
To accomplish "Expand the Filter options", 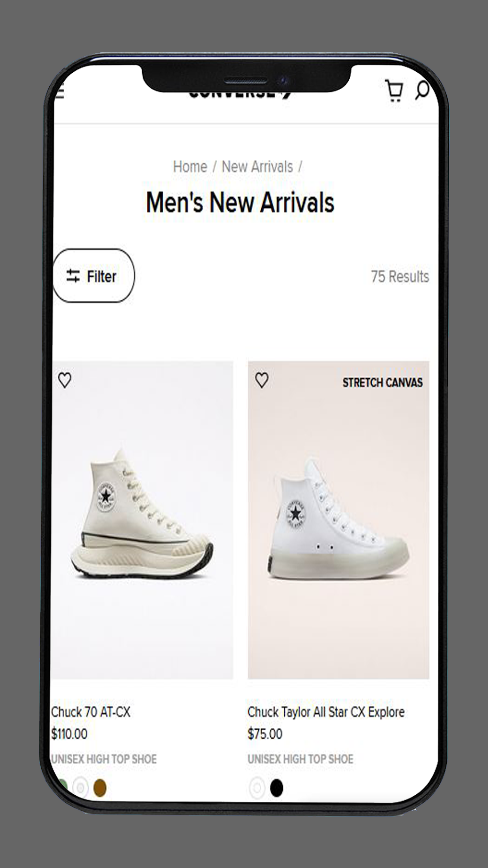I will pos(93,275).
